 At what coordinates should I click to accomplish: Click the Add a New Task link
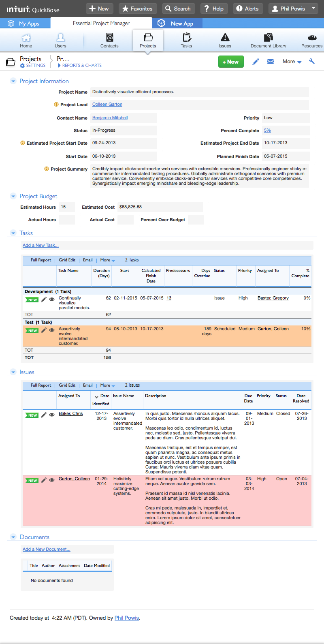pos(40,245)
